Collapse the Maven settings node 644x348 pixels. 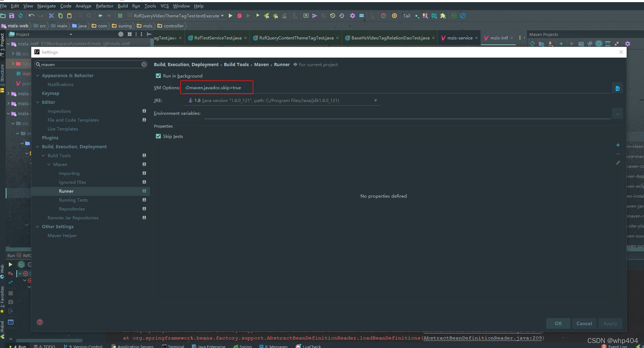coord(49,164)
